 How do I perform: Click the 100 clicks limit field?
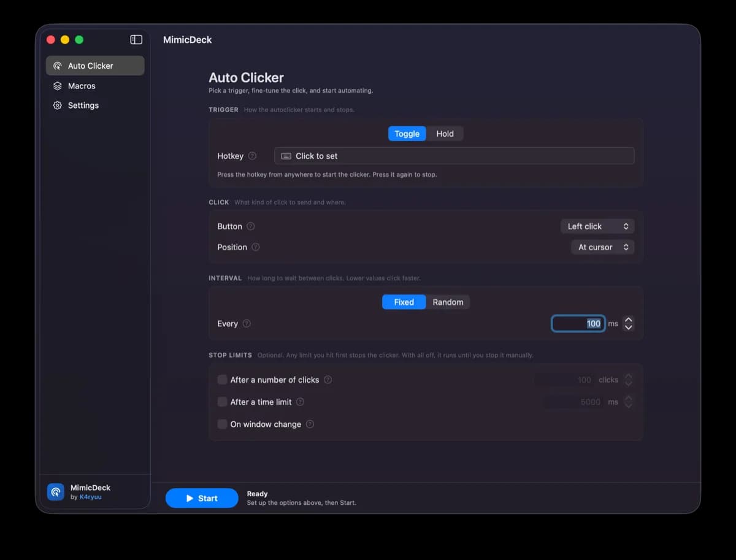564,380
